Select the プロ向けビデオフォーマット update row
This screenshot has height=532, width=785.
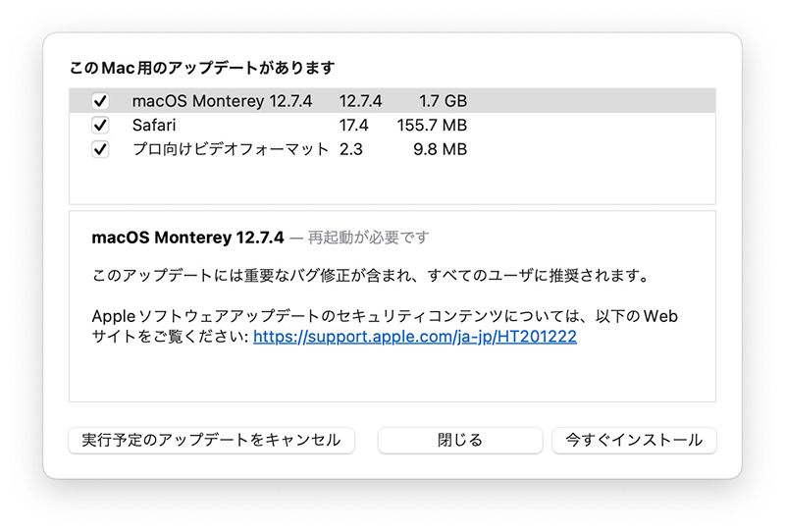392,149
